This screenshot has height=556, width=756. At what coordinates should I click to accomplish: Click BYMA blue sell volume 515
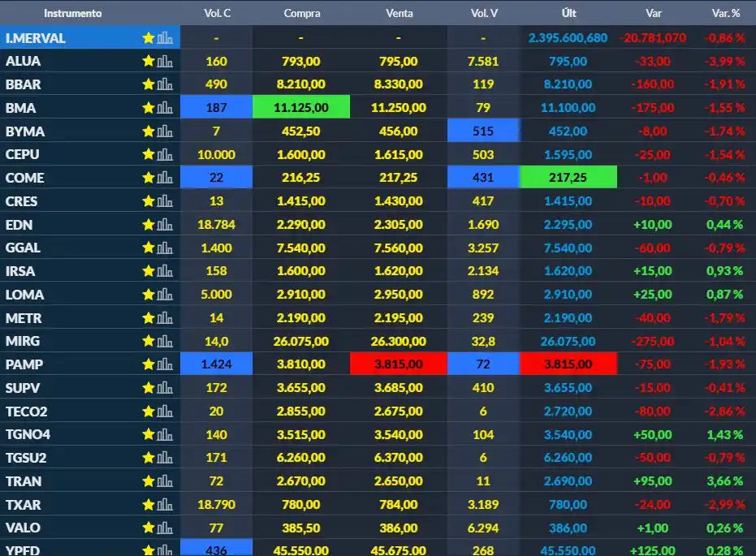pos(484,131)
